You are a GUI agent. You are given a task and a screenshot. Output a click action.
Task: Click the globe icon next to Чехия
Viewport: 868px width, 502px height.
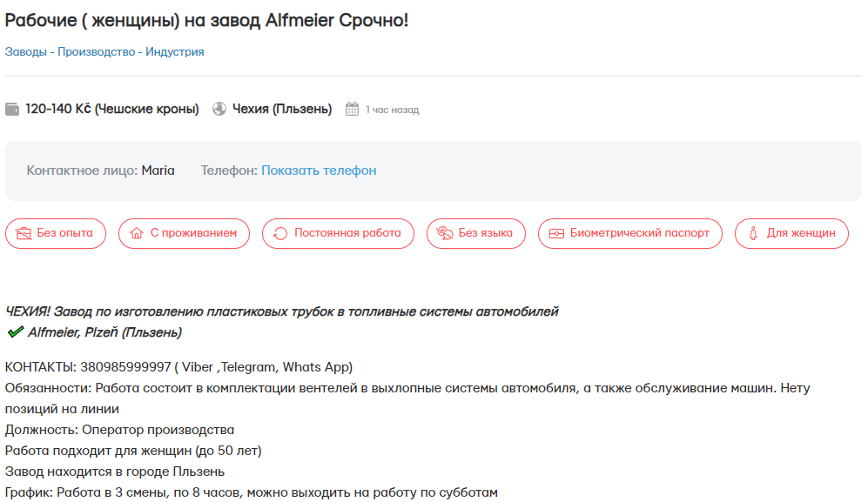219,110
